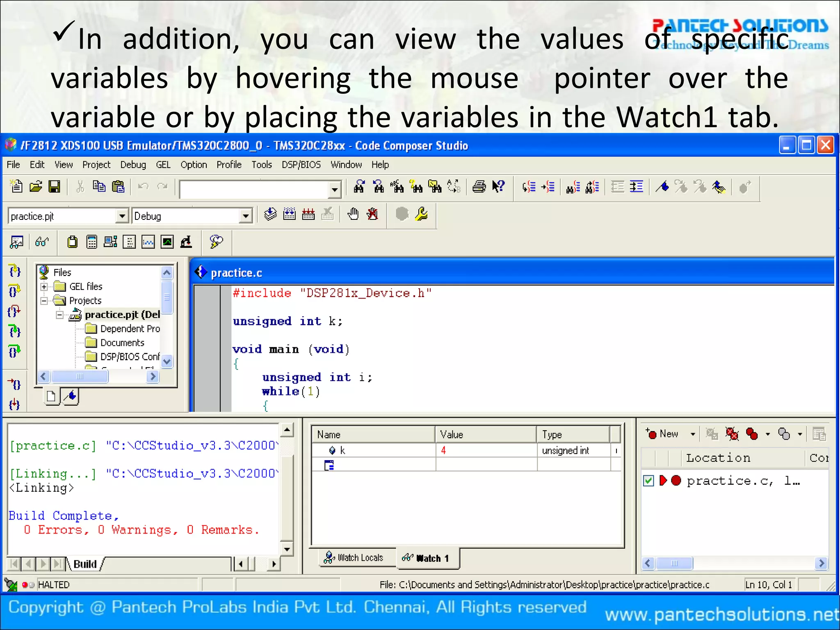Viewport: 840px width, 630px height.
Task: Collapse the practice.pjt tree node
Action: coord(60,315)
